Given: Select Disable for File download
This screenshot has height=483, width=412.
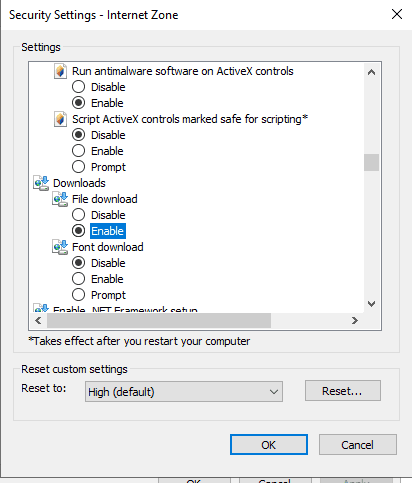Looking at the screenshot, I should (x=78, y=215).
